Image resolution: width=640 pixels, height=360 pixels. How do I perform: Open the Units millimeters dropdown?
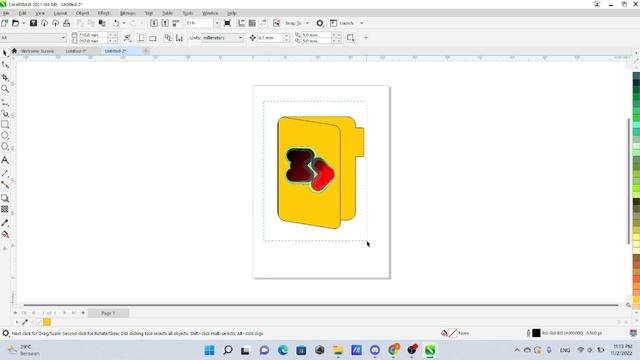pos(222,38)
